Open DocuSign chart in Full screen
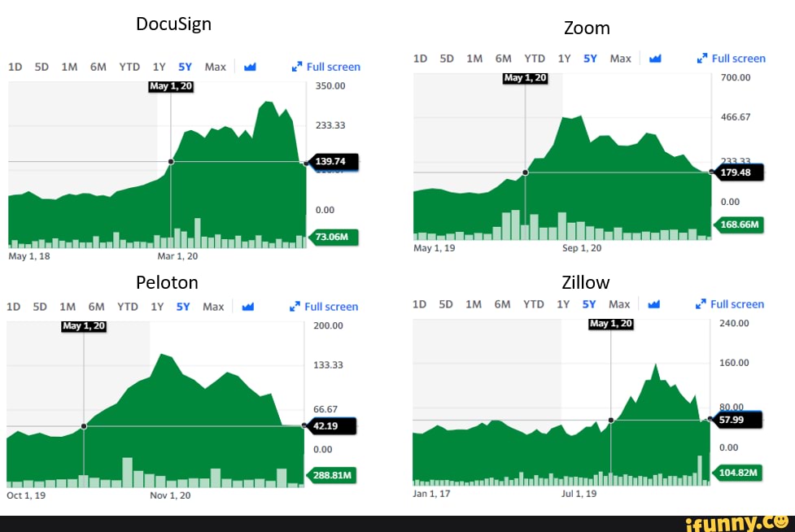Viewport: 795px width, 532px height. tap(326, 67)
